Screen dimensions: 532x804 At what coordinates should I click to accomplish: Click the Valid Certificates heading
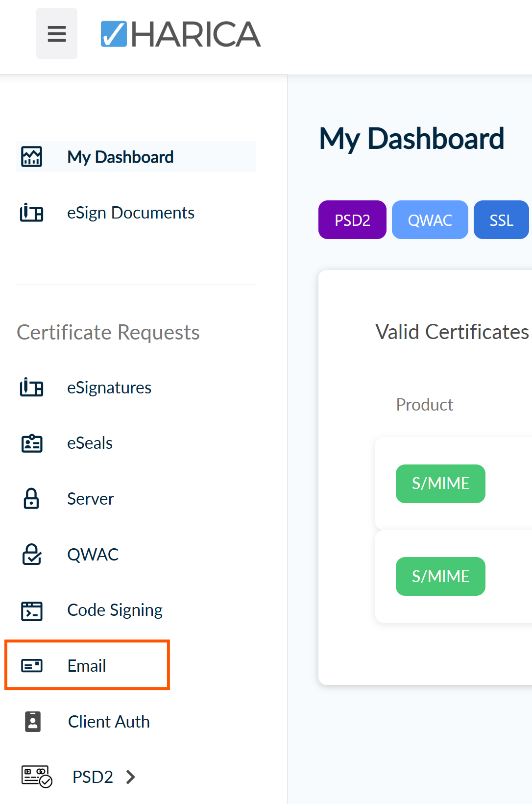[x=452, y=332]
